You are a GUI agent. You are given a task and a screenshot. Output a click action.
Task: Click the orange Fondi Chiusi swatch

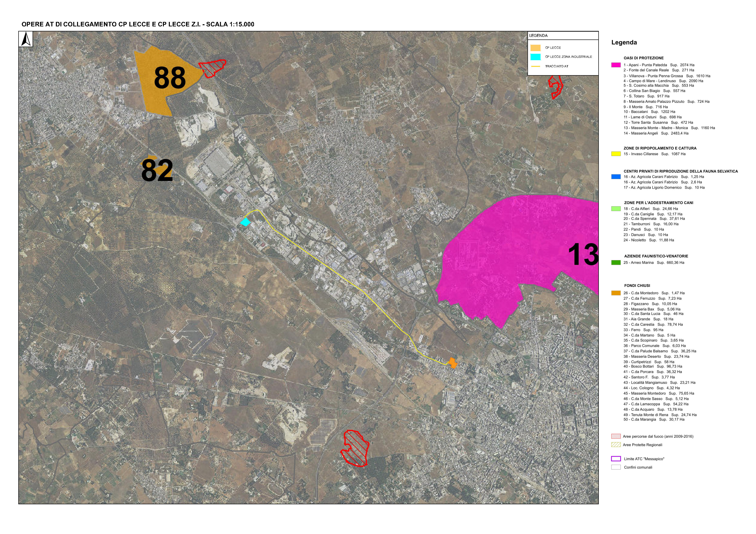(616, 293)
